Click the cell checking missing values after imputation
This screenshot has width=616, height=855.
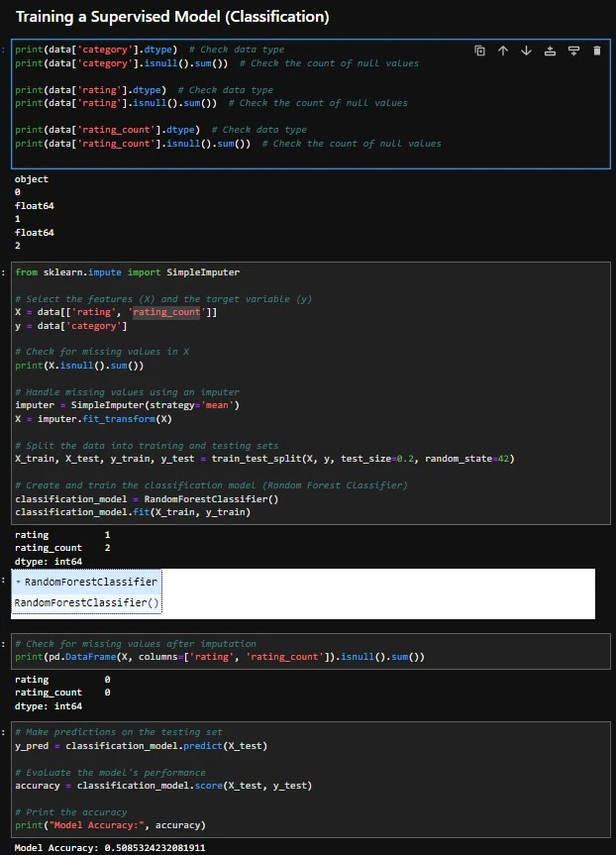click(x=220, y=657)
